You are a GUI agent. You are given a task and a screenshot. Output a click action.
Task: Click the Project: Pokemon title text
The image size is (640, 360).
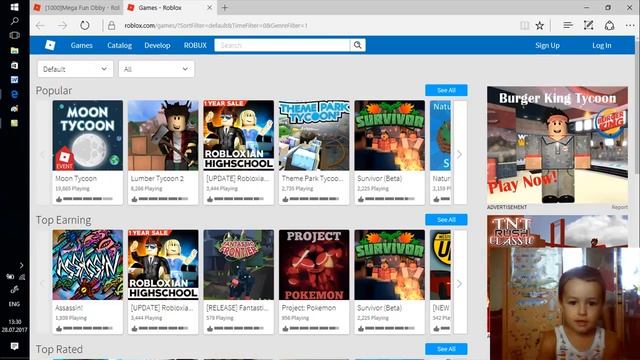(309, 308)
